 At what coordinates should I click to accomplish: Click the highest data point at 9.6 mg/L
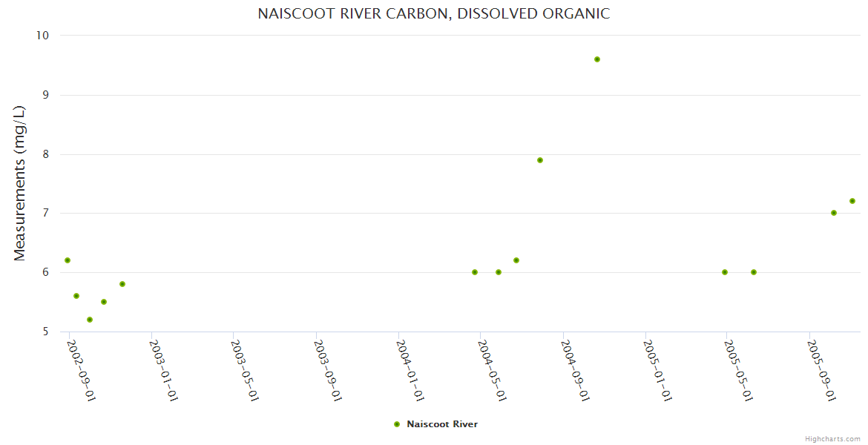[x=597, y=59]
